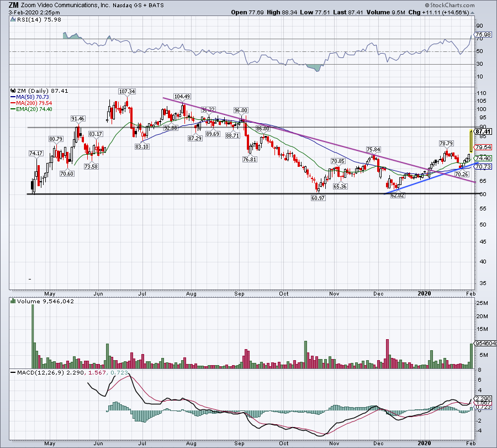Viewport: 497px width, 448px height.
Task: Click the 70.73 blue tag on price axis
Action: (483, 167)
